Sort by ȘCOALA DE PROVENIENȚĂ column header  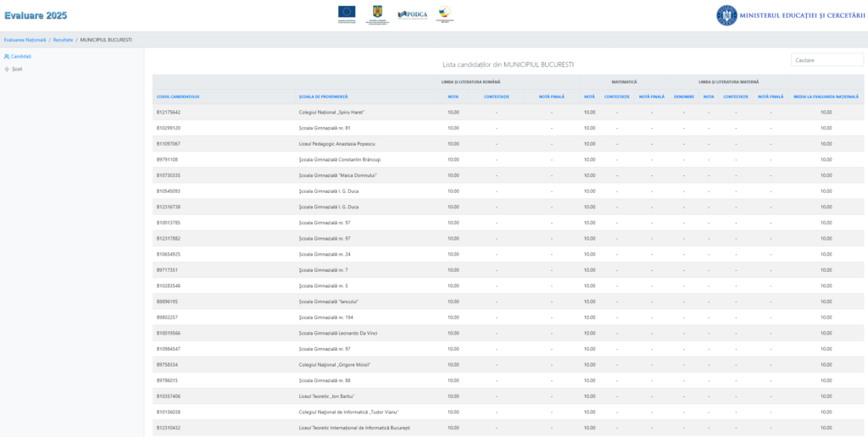point(323,97)
